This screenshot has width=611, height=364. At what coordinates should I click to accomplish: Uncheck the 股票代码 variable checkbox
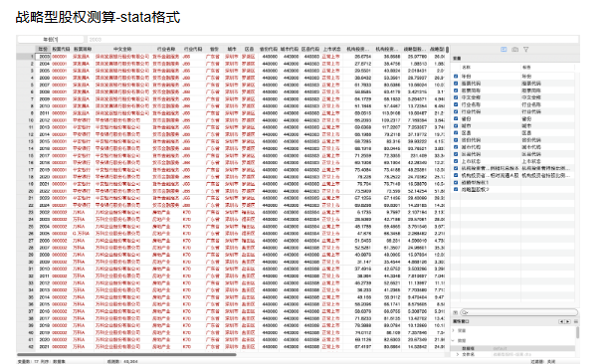coord(456,84)
